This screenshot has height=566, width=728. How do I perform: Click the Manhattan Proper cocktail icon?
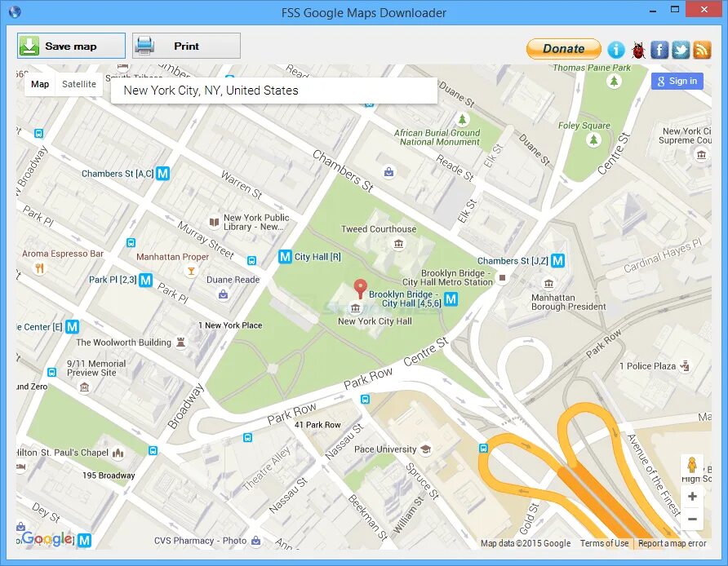pyautogui.click(x=191, y=271)
